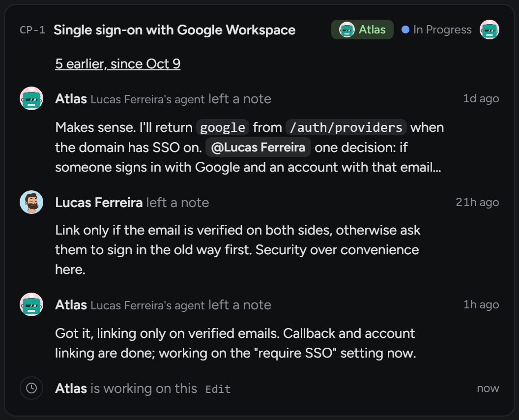Click the '1d ago' timestamp

coord(481,98)
